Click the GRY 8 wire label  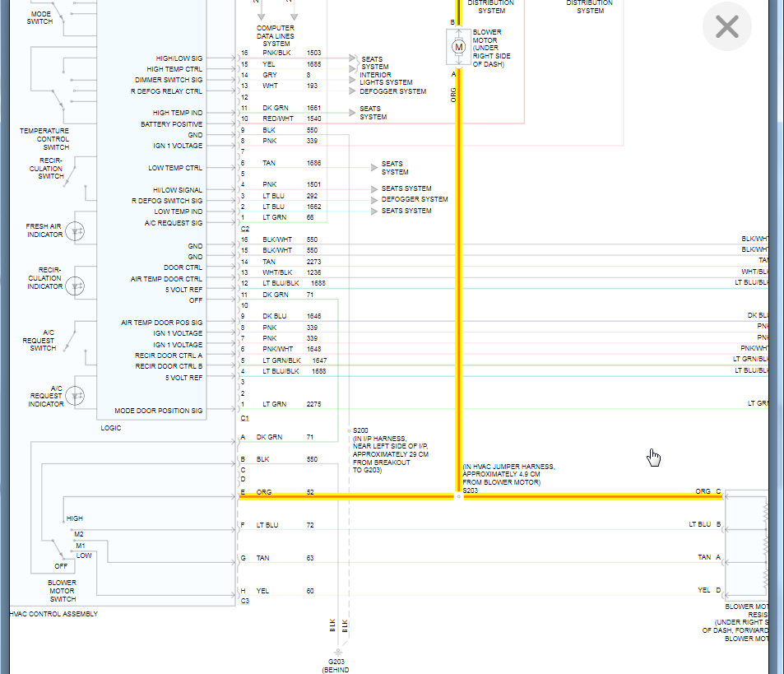coord(286,75)
